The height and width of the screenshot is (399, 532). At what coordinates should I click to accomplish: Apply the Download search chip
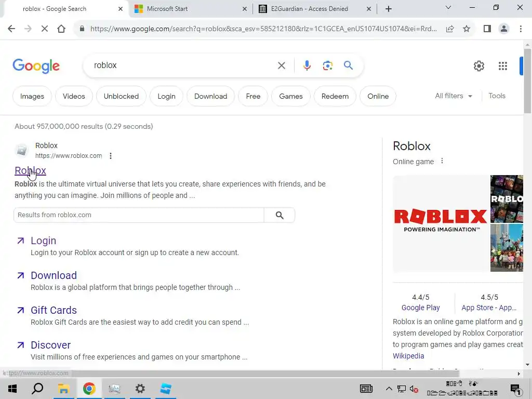210,96
